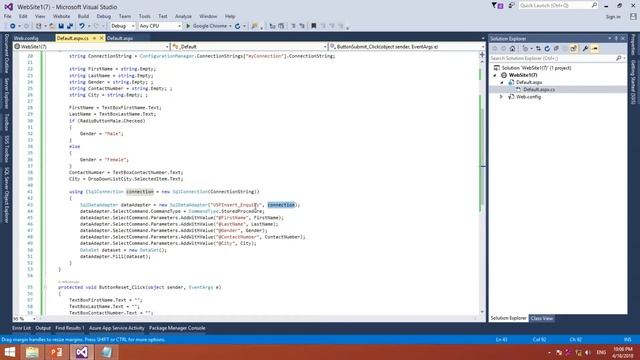
Task: Click the Collapse All icon in Solution Explorer
Action: [x=556, y=49]
